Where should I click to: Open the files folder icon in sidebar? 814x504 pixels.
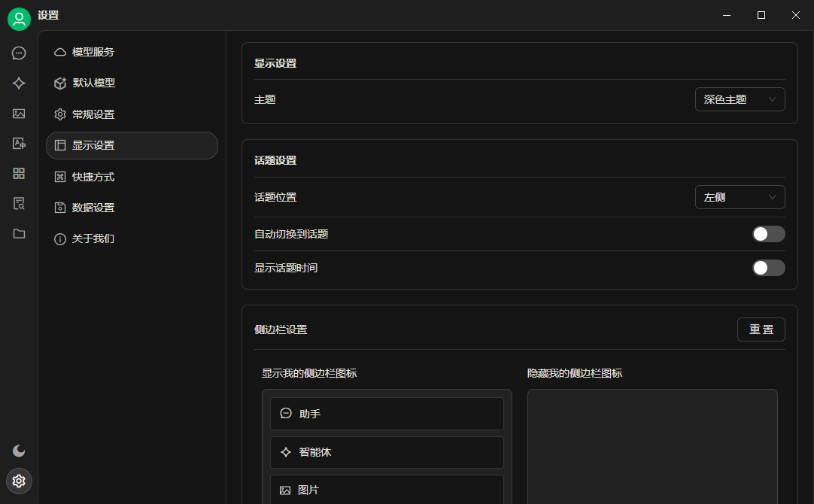pos(19,234)
